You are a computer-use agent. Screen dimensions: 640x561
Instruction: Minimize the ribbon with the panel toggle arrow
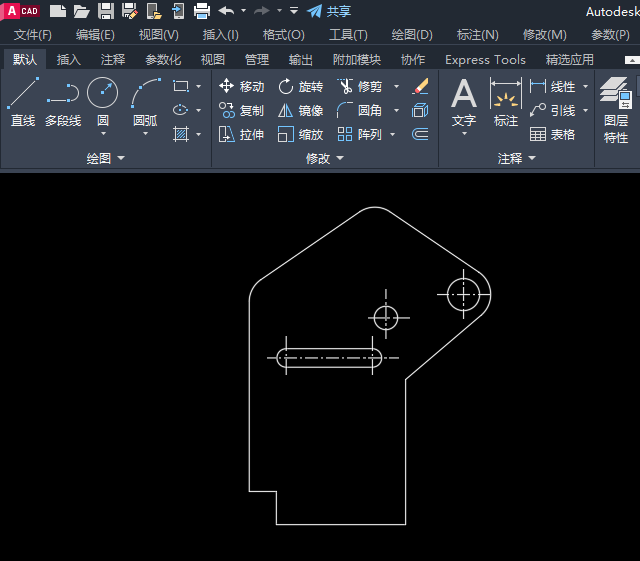tap(632, 60)
